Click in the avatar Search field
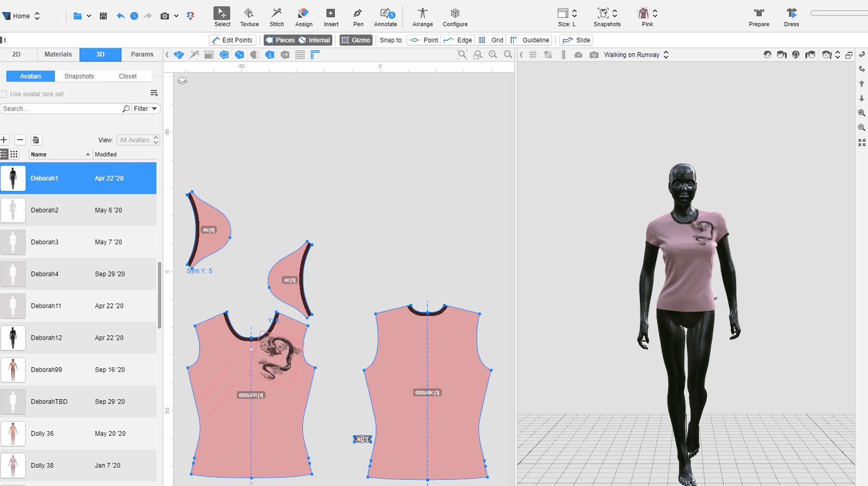This screenshot has height=486, width=868. coord(61,109)
